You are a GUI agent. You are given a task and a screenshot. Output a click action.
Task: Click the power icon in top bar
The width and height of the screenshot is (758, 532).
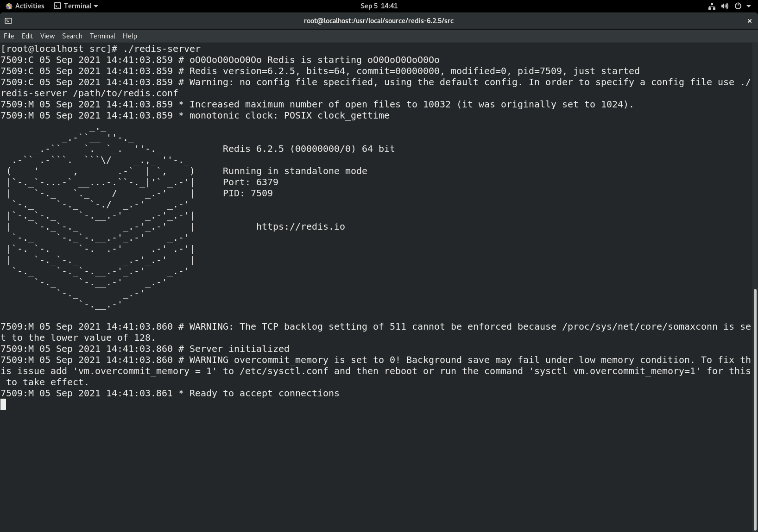[738, 6]
